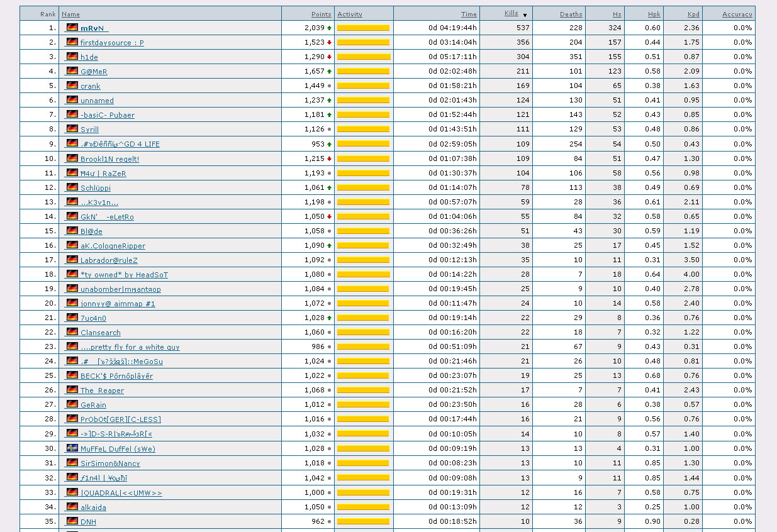Open player profile for G@MeR
The width and height of the screenshot is (777, 532).
94,72
